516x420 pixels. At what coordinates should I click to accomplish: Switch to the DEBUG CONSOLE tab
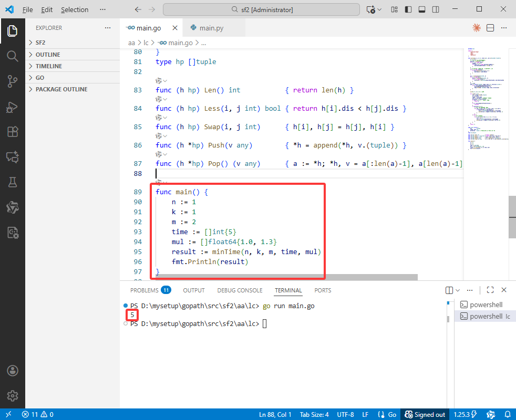pyautogui.click(x=240, y=290)
